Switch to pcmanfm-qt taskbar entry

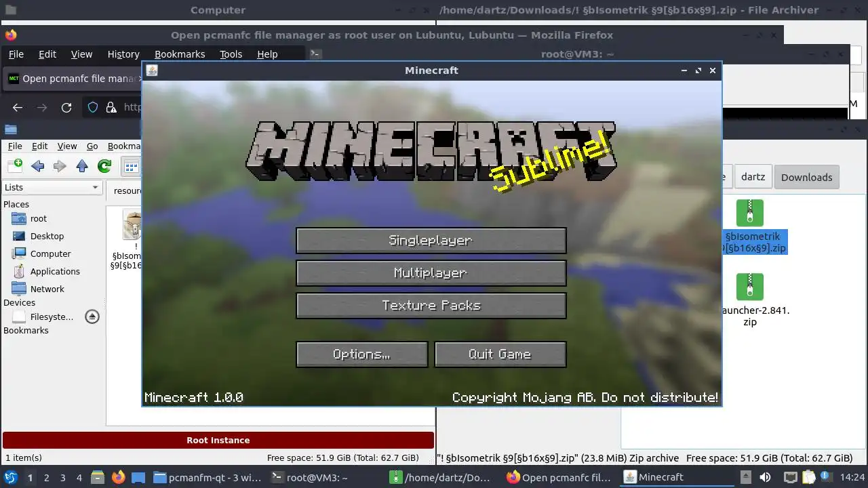pyautogui.click(x=208, y=478)
